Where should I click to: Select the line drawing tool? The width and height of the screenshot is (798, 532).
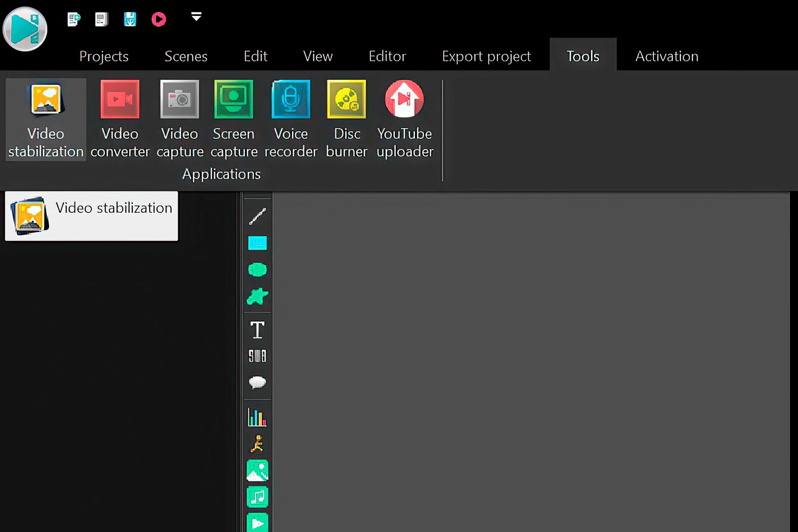[257, 217]
